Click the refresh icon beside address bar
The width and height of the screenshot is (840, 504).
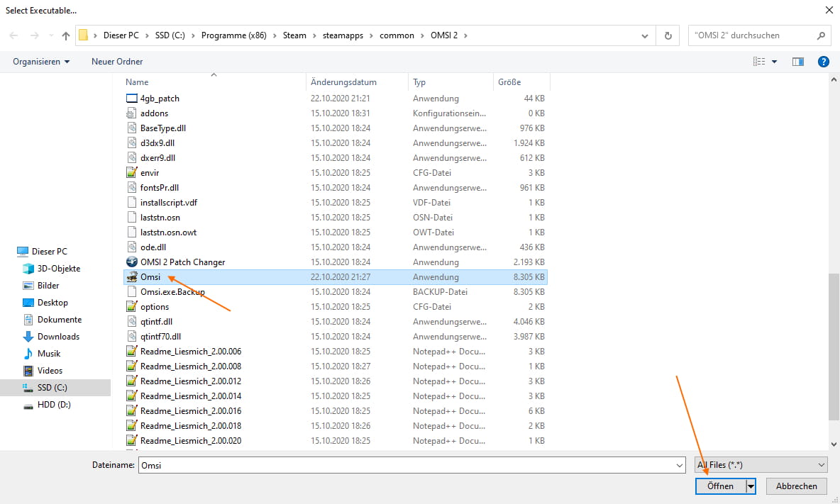668,35
